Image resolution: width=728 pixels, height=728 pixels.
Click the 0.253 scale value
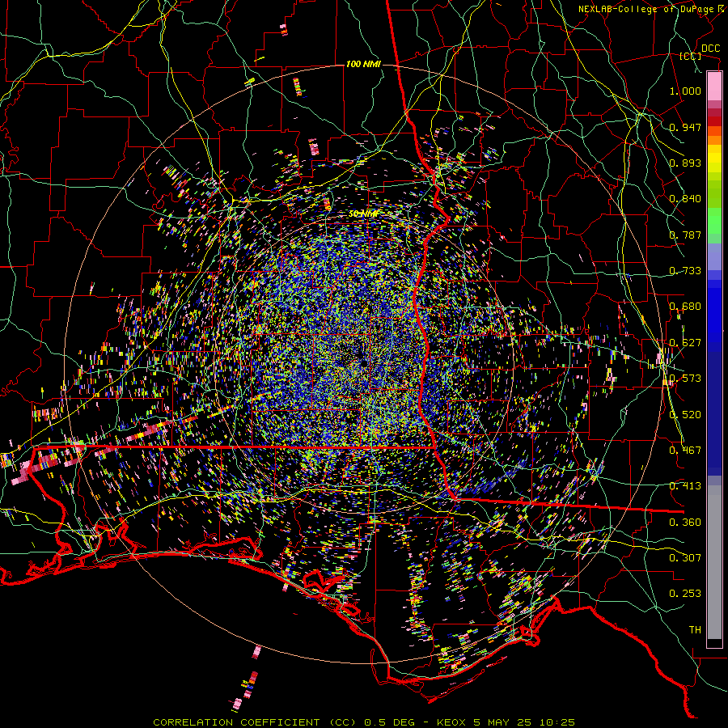click(x=685, y=594)
